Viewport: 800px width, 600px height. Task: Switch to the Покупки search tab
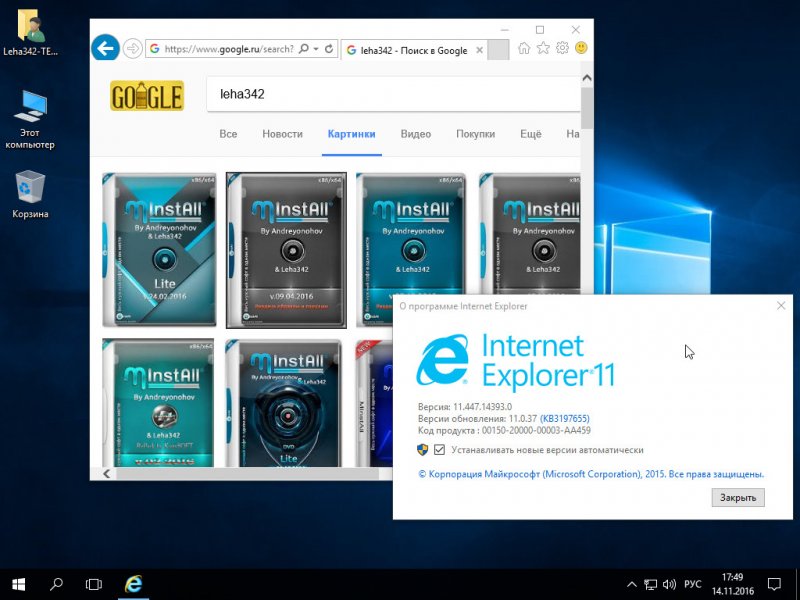pos(476,134)
